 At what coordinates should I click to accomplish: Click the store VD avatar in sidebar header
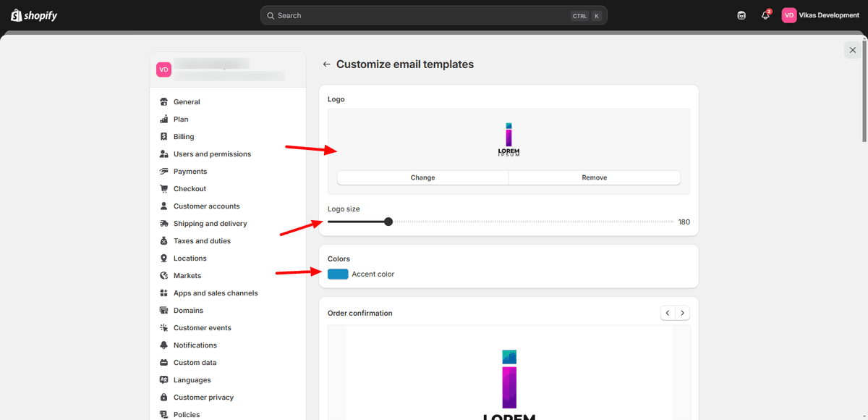click(164, 70)
